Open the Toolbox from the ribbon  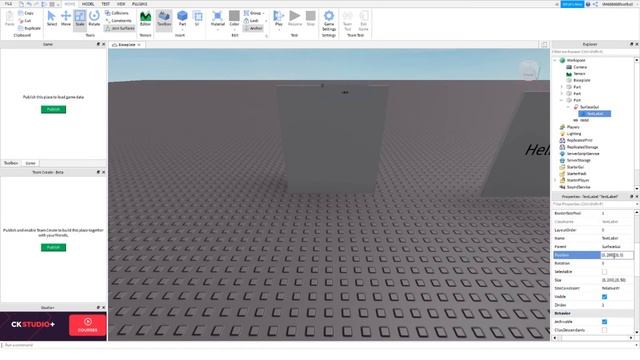coord(164,18)
